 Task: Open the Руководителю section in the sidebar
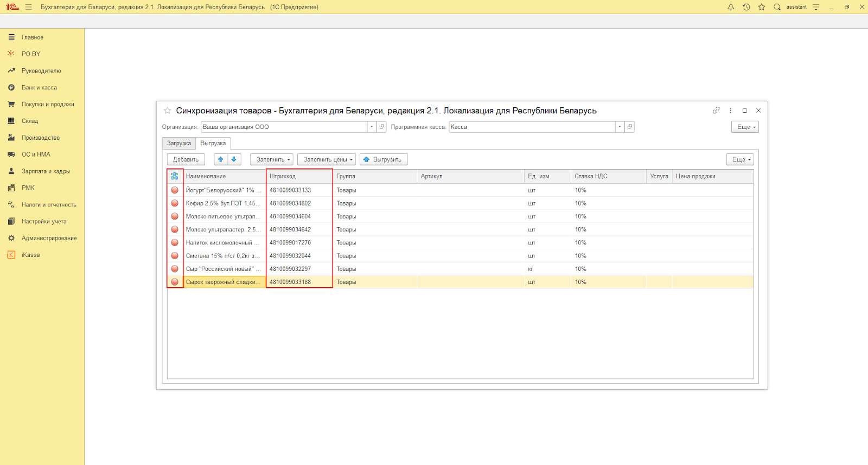pos(41,71)
